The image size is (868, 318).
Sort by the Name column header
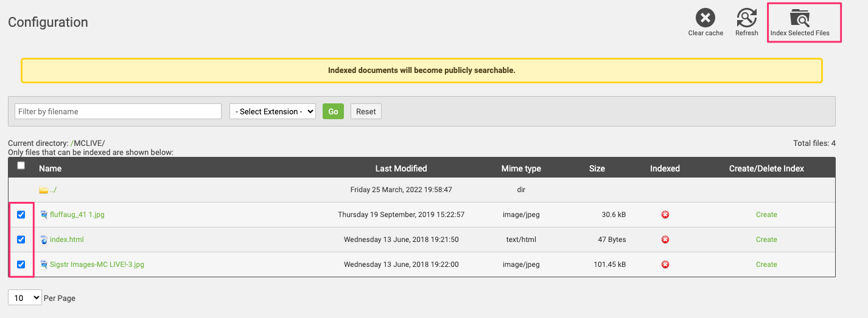51,168
